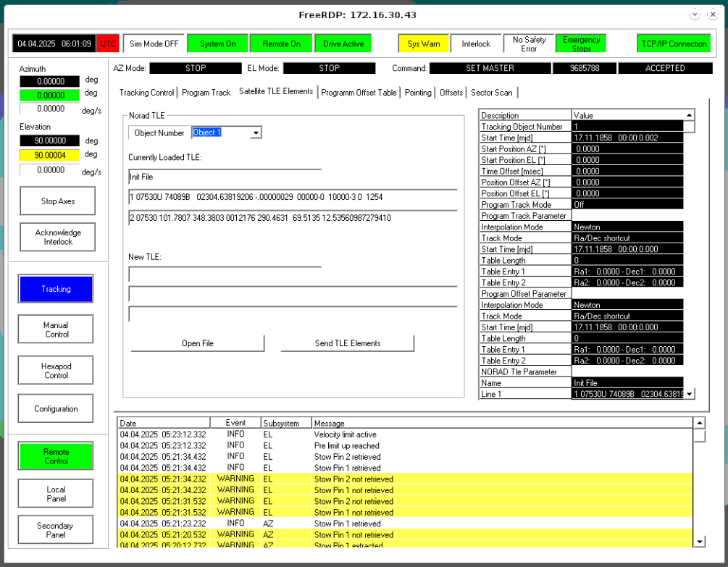728x567 pixels.
Task: Switch to the Offsets tab
Action: click(451, 93)
